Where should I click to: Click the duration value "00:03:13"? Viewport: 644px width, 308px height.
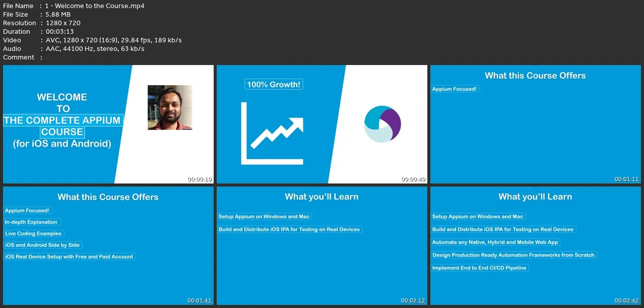click(60, 31)
